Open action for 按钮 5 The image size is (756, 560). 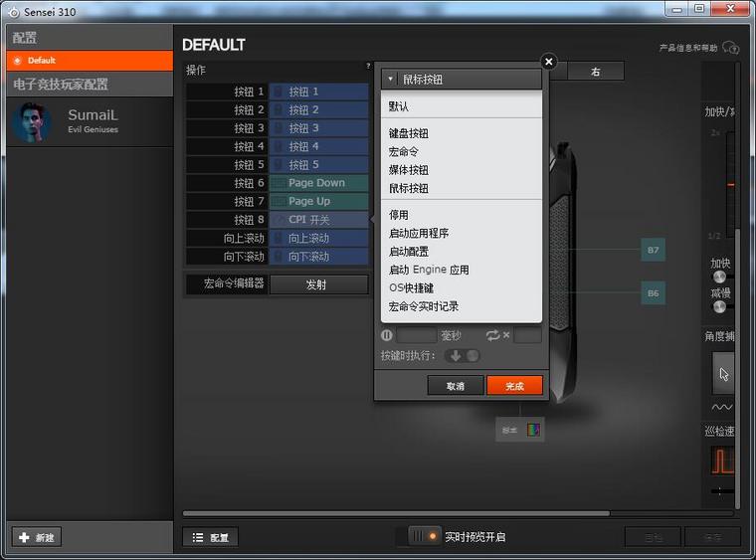pos(318,165)
